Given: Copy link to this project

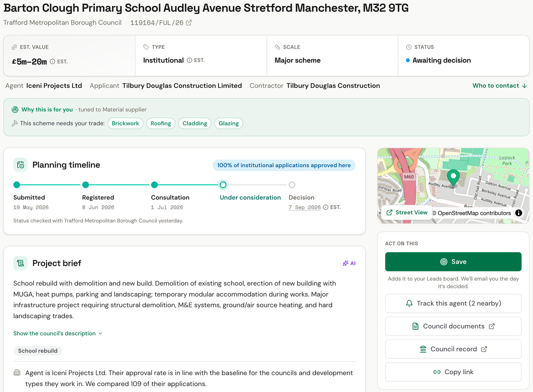Looking at the screenshot, I should (x=453, y=372).
